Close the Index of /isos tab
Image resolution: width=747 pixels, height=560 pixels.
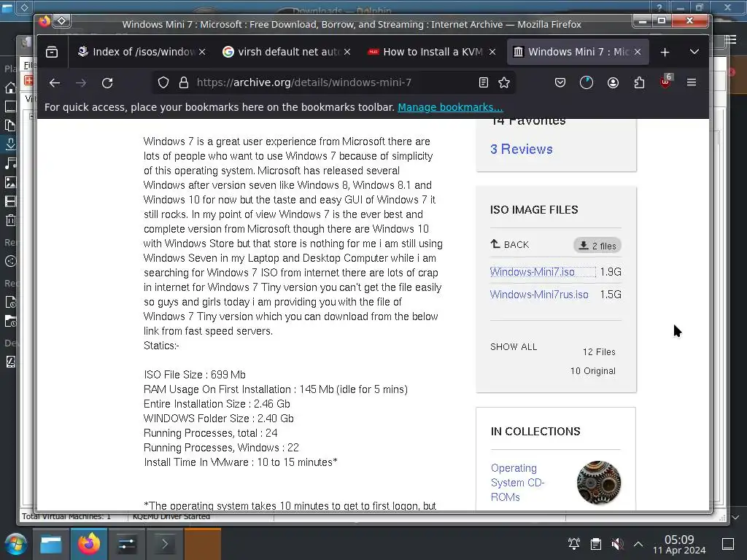(202, 52)
